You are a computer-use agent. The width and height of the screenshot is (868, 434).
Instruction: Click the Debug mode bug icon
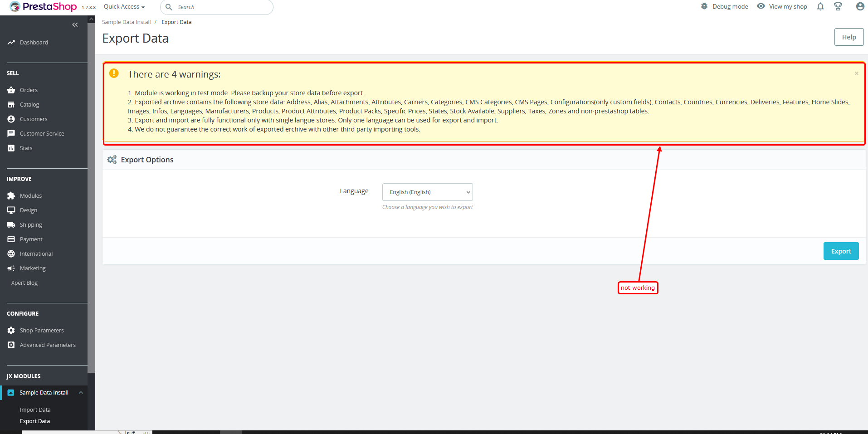click(704, 6)
